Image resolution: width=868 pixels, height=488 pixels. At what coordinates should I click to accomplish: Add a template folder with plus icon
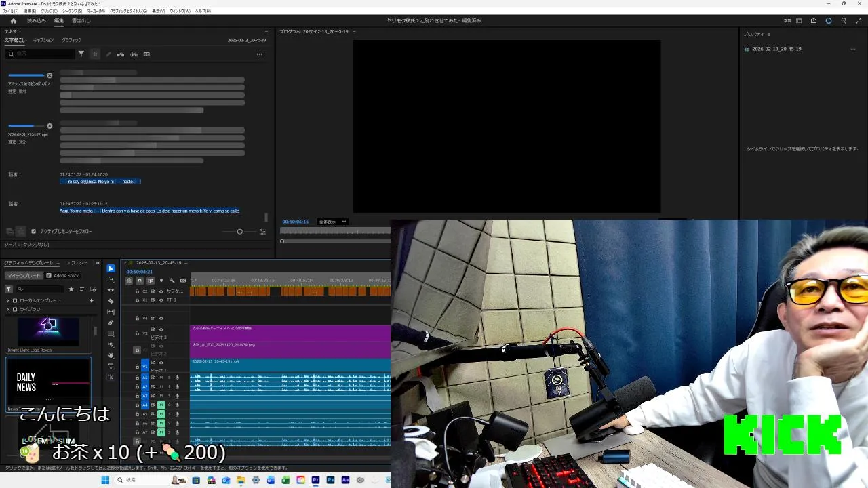91,300
